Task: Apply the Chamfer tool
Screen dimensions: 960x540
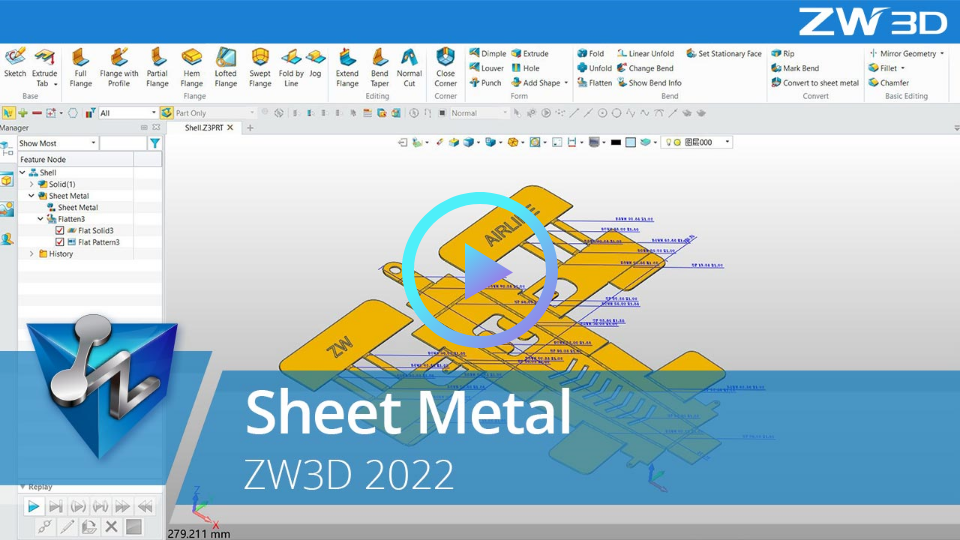Action: [888, 83]
